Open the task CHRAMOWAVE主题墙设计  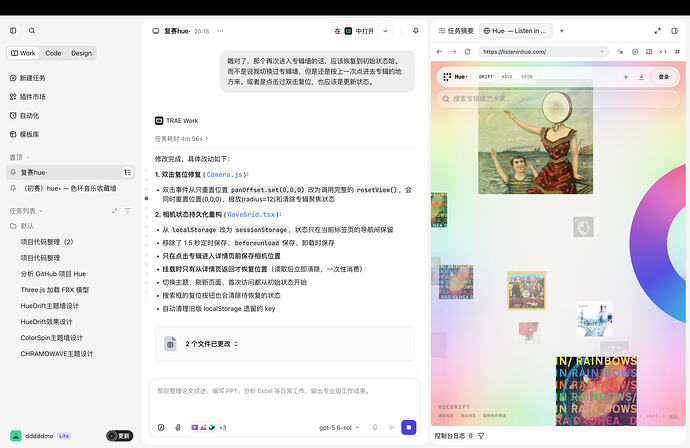(x=57, y=354)
